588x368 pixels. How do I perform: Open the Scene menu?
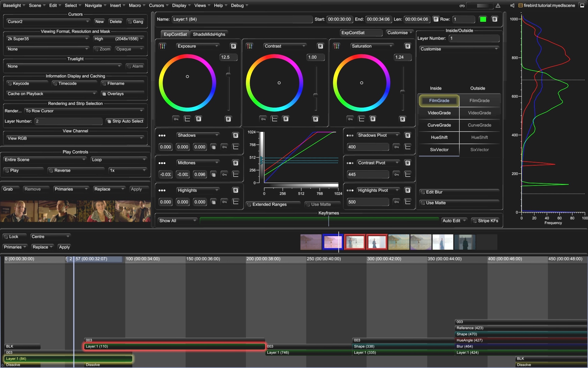pyautogui.click(x=35, y=5)
